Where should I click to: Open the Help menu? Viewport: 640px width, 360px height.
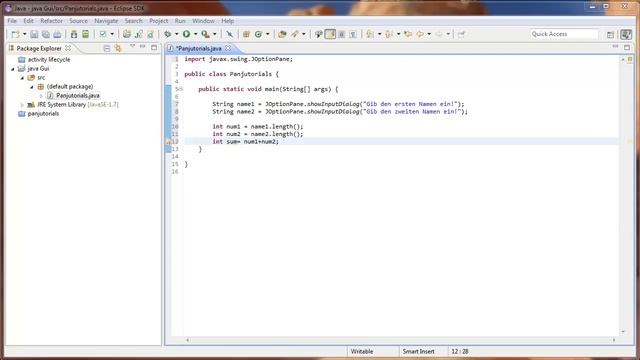[x=228, y=21]
